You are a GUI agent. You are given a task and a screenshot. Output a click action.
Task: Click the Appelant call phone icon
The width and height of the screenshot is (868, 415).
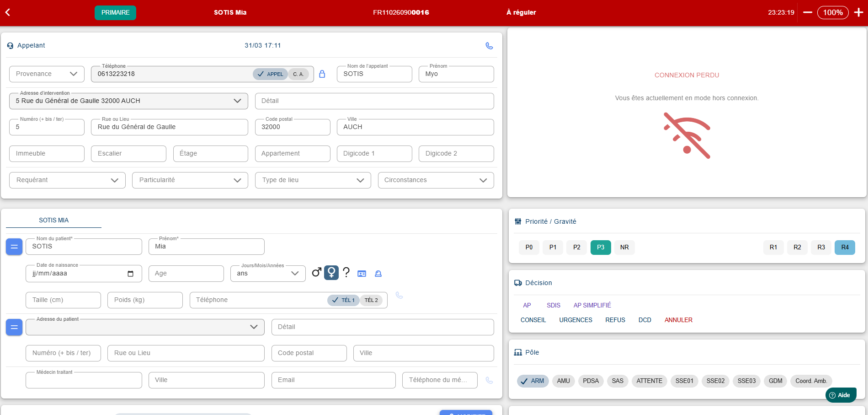[489, 46]
